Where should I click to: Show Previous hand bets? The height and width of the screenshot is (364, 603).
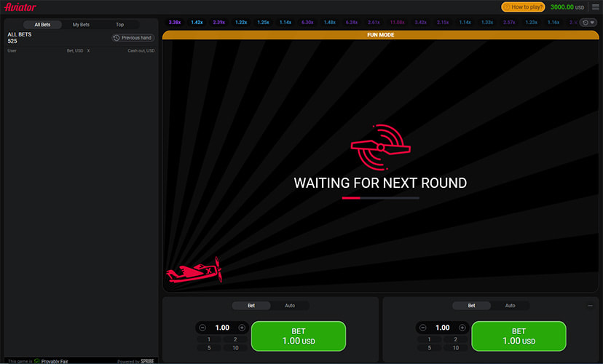pyautogui.click(x=133, y=38)
